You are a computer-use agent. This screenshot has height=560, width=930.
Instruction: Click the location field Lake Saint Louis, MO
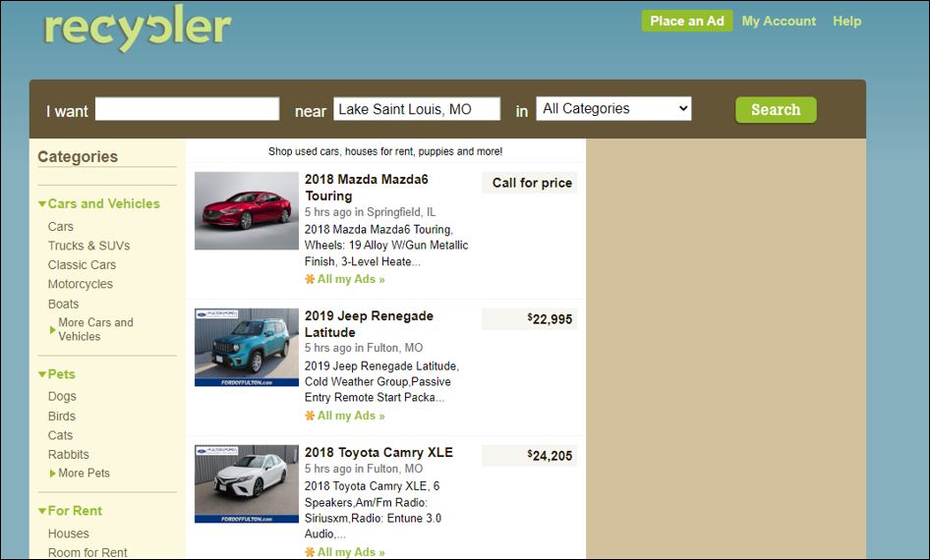[417, 109]
